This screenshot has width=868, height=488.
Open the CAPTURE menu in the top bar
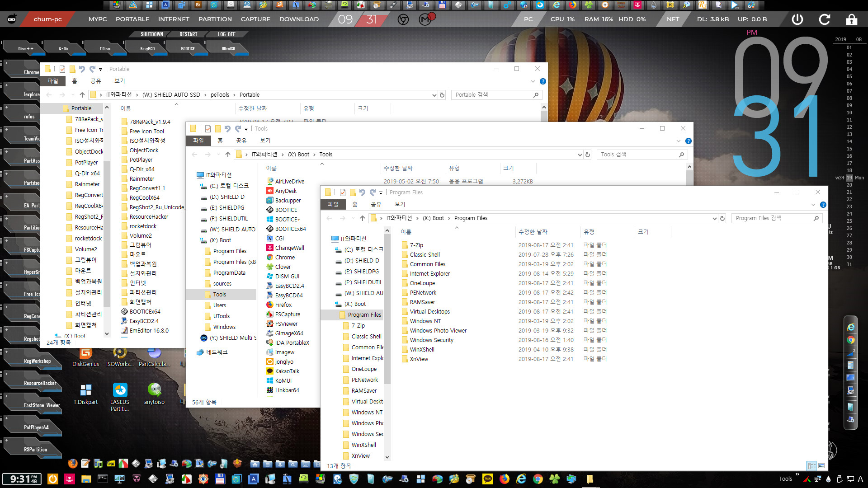pyautogui.click(x=255, y=19)
